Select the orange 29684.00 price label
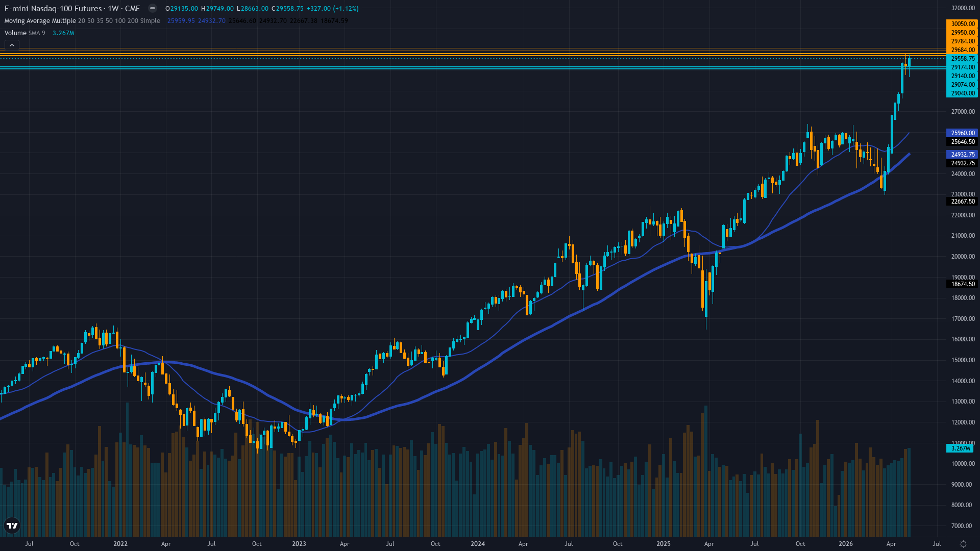 pos(962,50)
